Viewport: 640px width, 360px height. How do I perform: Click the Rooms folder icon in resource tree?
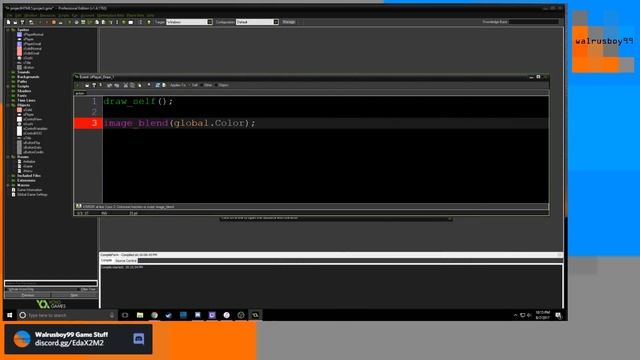13,157
